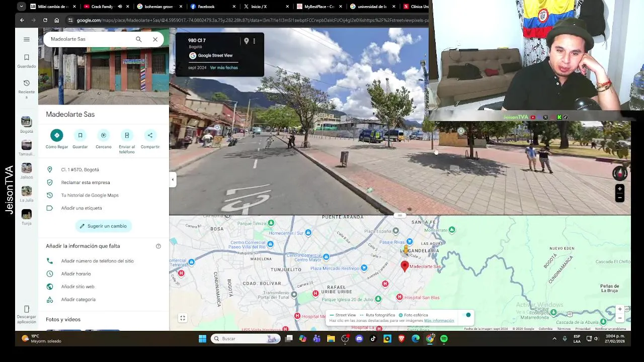Zoom out Street View with minus
Image resolution: width=644 pixels, height=362 pixels.
pos(620,198)
